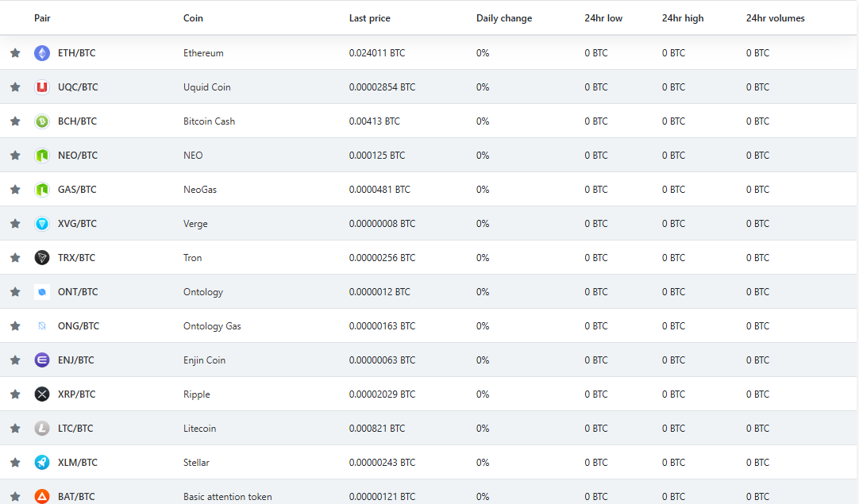Toggle favorite star for NEO/BTC
This screenshot has height=504, width=859.
pyautogui.click(x=15, y=156)
